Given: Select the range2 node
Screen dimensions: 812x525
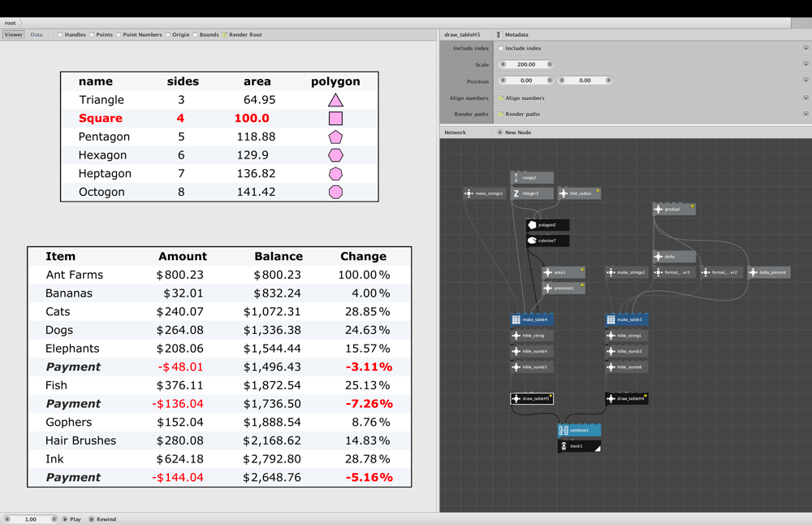Looking at the screenshot, I should (x=532, y=178).
